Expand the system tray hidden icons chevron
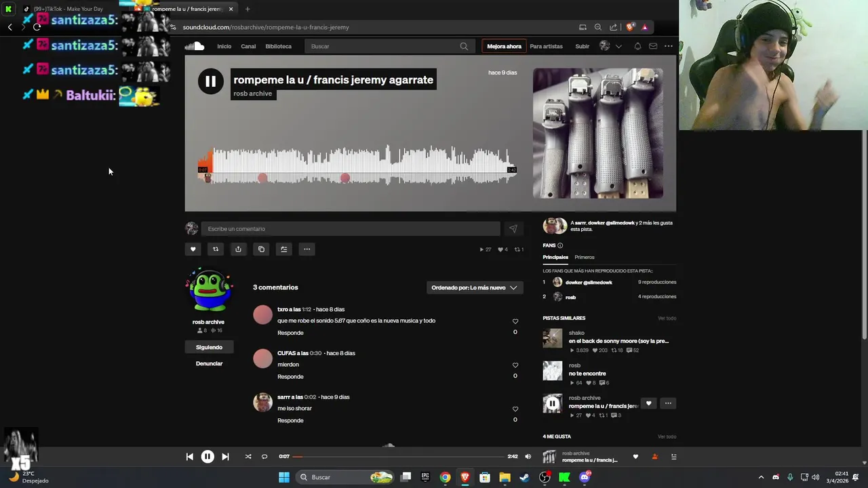868x488 pixels. [x=761, y=477]
